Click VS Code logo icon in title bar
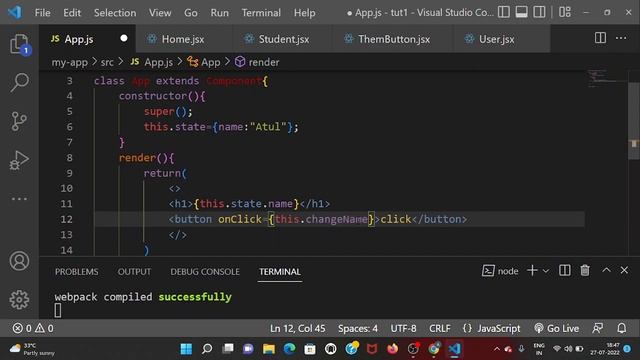Image resolution: width=640 pixels, height=360 pixels. 15,13
